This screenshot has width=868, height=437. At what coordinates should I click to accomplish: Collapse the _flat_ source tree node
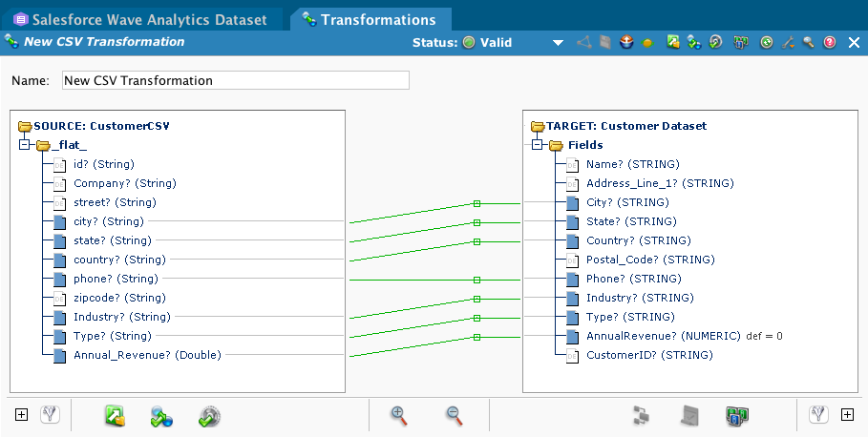point(24,145)
